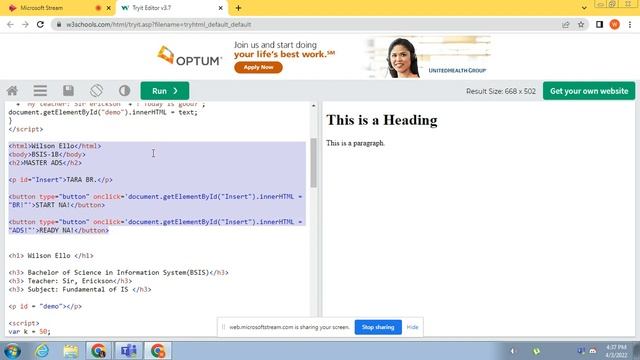Click the line with 'TARA BR.' paragraph
The height and width of the screenshot is (360, 640).
60,180
